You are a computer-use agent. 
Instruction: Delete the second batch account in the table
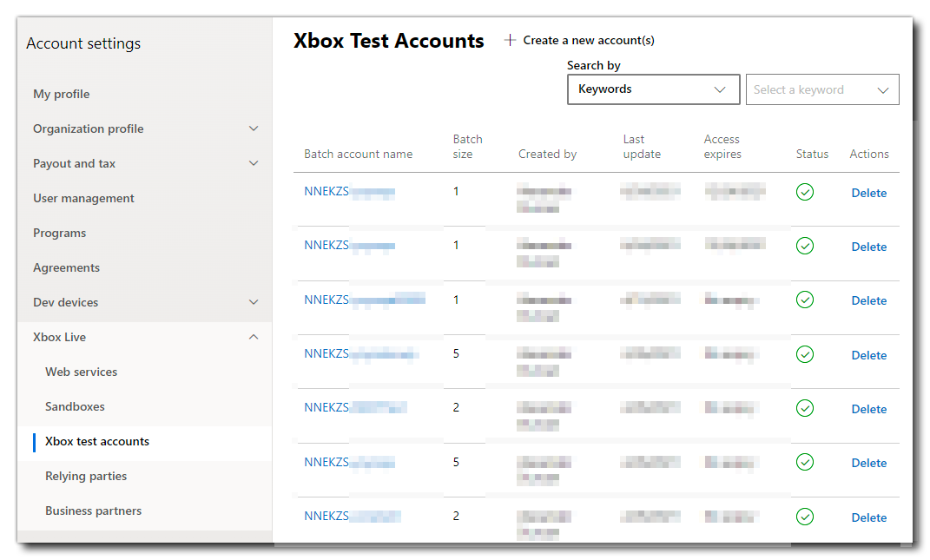869,247
